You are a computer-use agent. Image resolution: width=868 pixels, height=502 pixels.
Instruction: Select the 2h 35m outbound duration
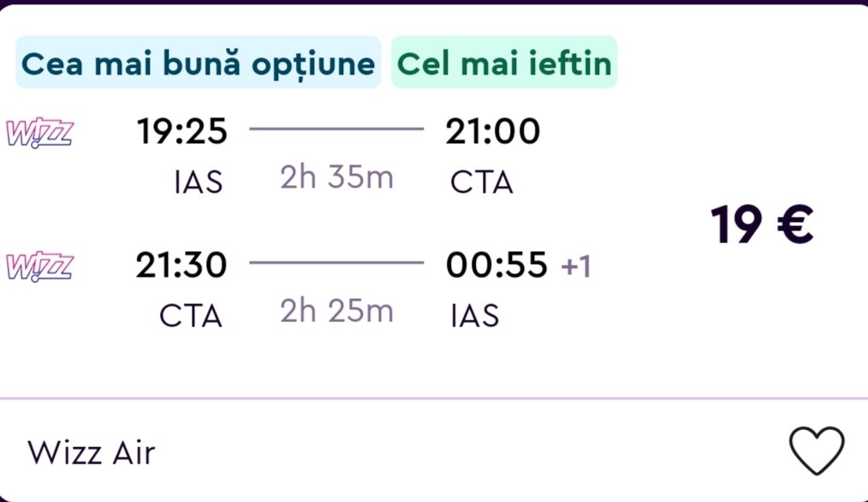pyautogui.click(x=336, y=178)
